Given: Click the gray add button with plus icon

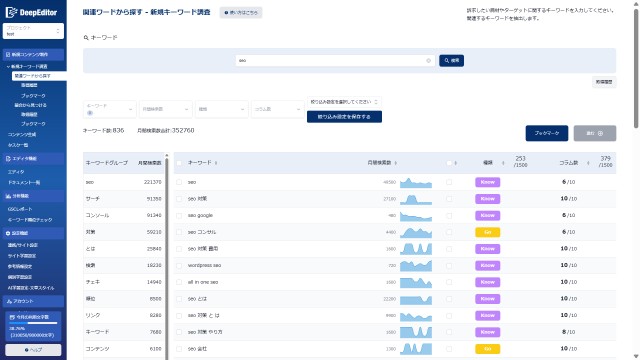Looking at the screenshot, I should coord(595,133).
